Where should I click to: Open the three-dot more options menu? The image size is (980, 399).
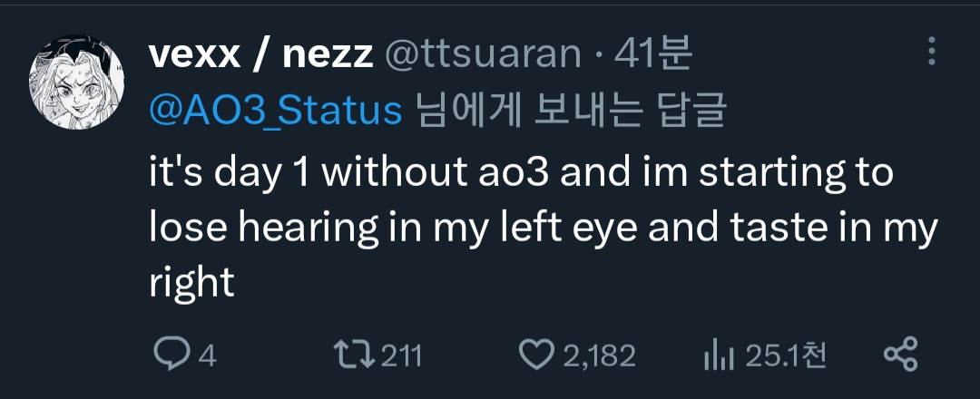931,52
